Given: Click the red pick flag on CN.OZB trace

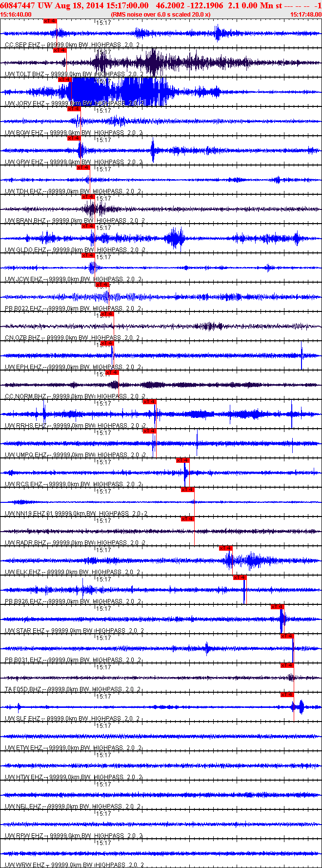Looking at the screenshot, I should (107, 314).
